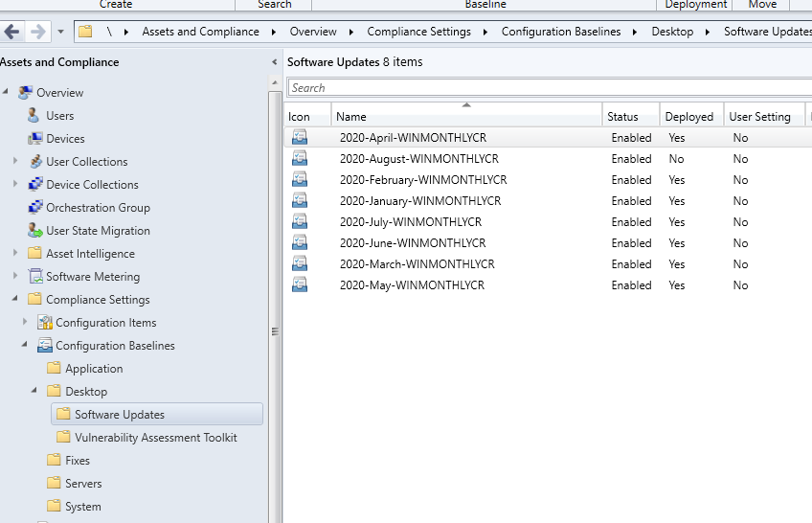Click the Search input field

(x=550, y=88)
